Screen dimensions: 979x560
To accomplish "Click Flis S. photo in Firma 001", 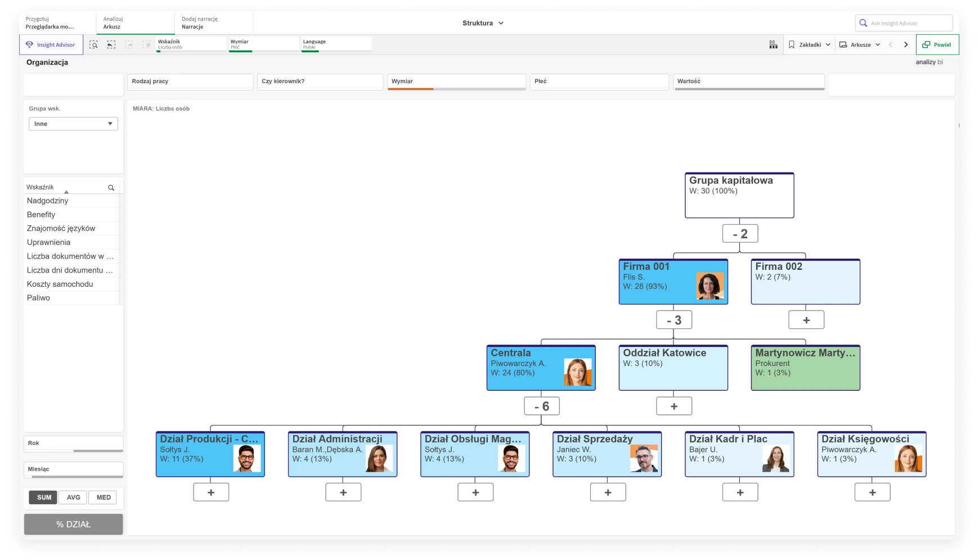I will [710, 286].
